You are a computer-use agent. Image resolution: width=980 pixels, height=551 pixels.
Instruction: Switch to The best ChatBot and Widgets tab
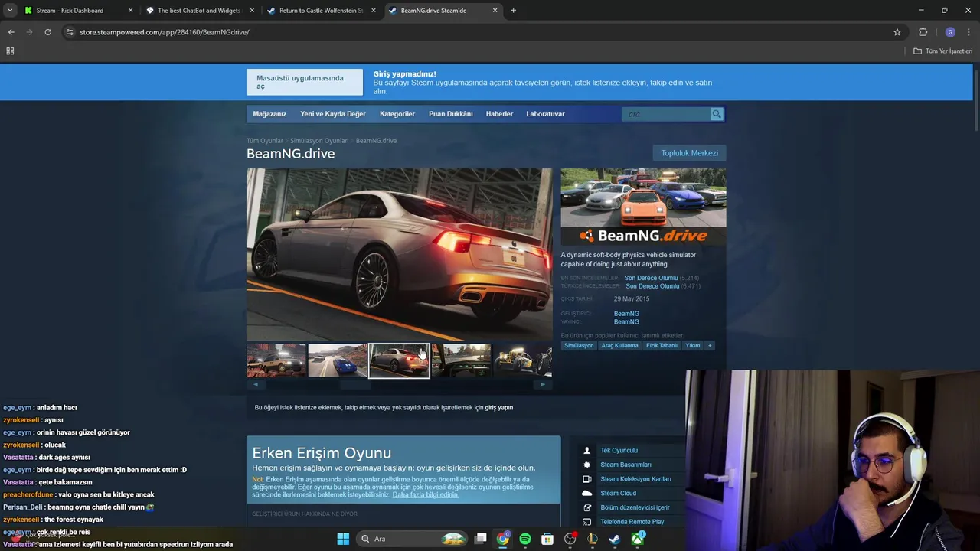[198, 11]
